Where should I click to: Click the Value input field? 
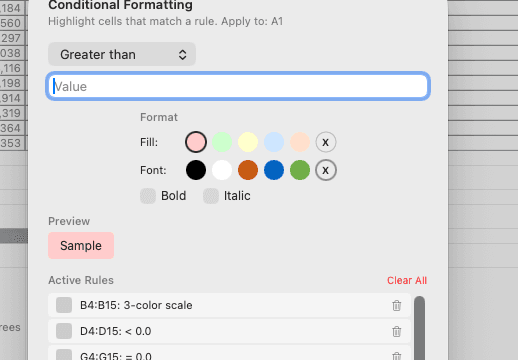238,86
